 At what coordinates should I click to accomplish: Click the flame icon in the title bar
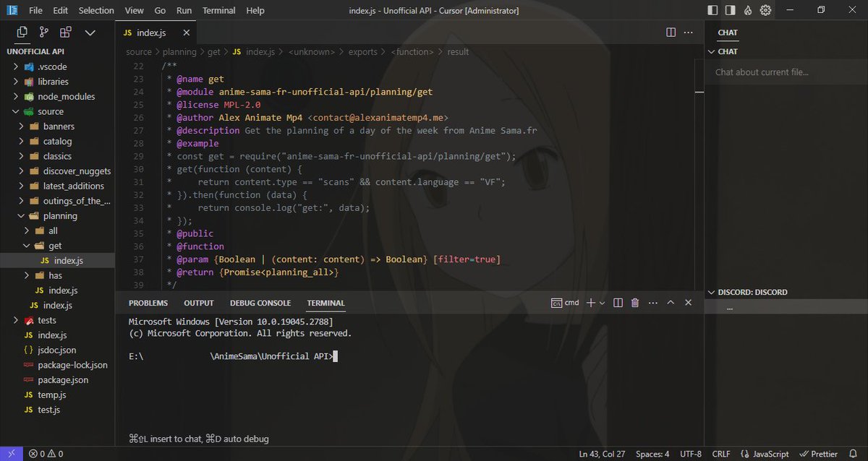[748, 10]
